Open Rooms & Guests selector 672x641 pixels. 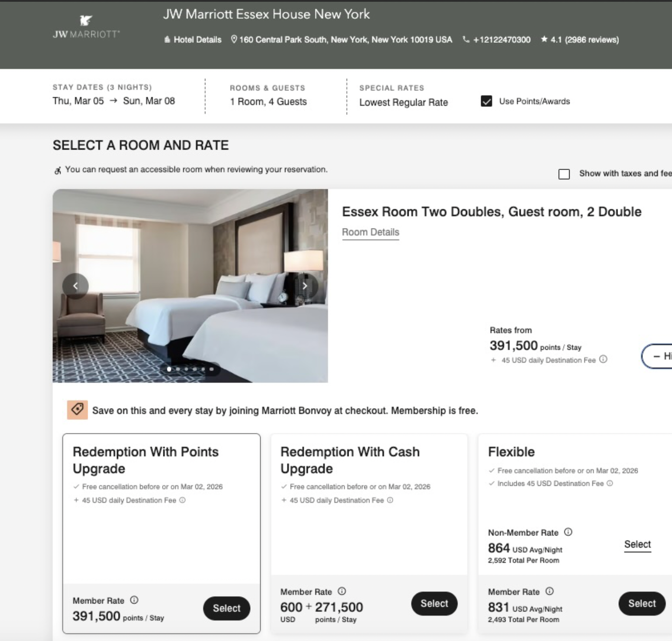268,102
